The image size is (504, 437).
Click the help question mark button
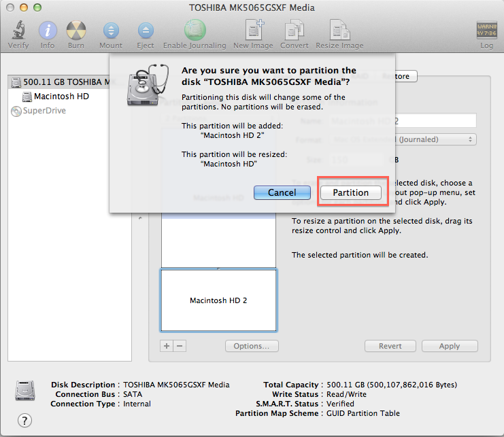25,420
